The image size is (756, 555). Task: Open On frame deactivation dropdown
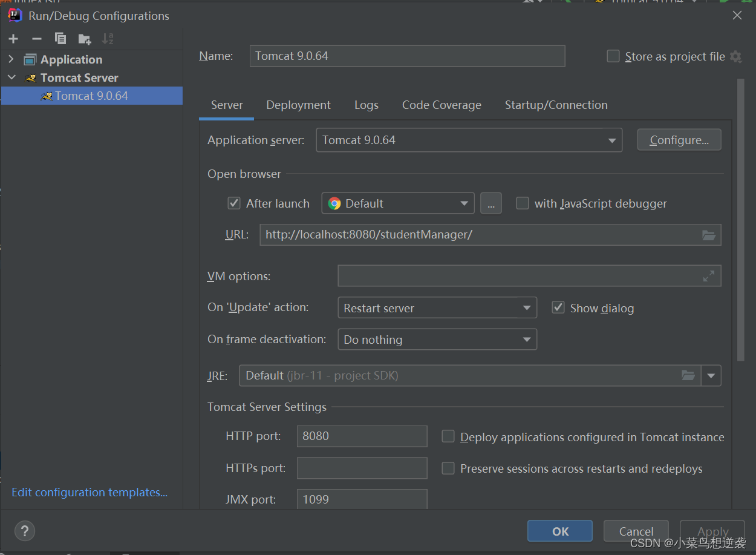tap(437, 340)
